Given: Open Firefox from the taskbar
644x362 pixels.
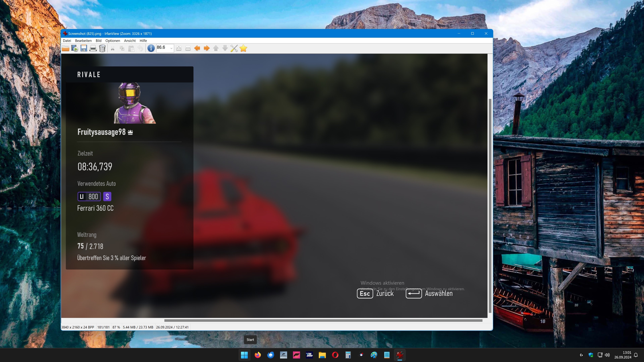Looking at the screenshot, I should (257, 355).
